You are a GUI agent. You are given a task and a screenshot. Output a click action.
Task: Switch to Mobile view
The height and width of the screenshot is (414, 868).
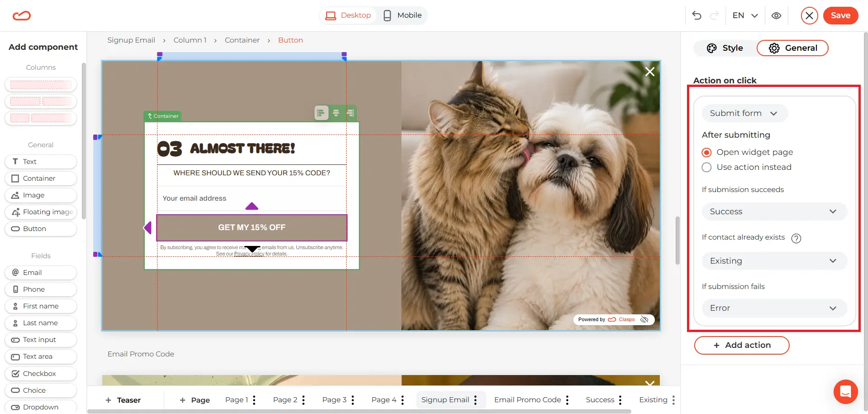pos(402,15)
